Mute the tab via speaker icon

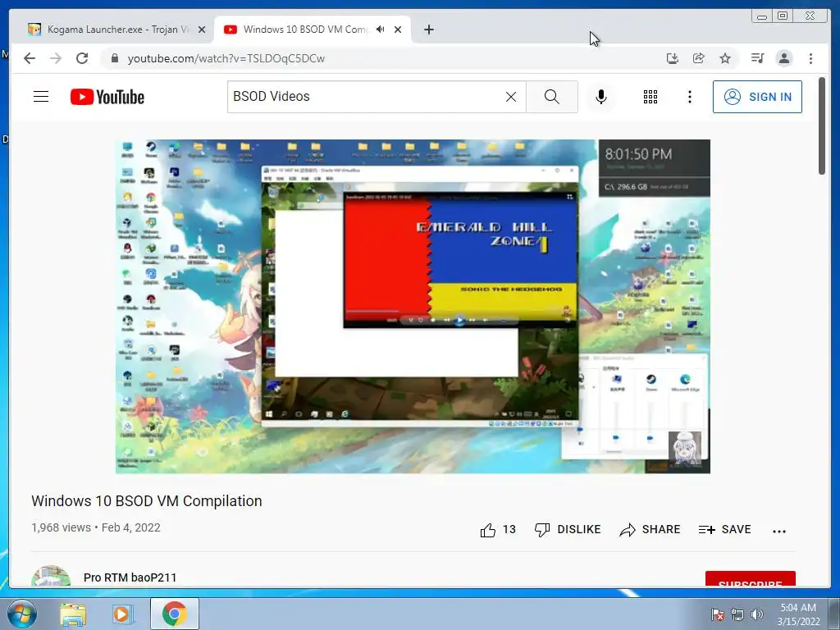[x=381, y=30]
